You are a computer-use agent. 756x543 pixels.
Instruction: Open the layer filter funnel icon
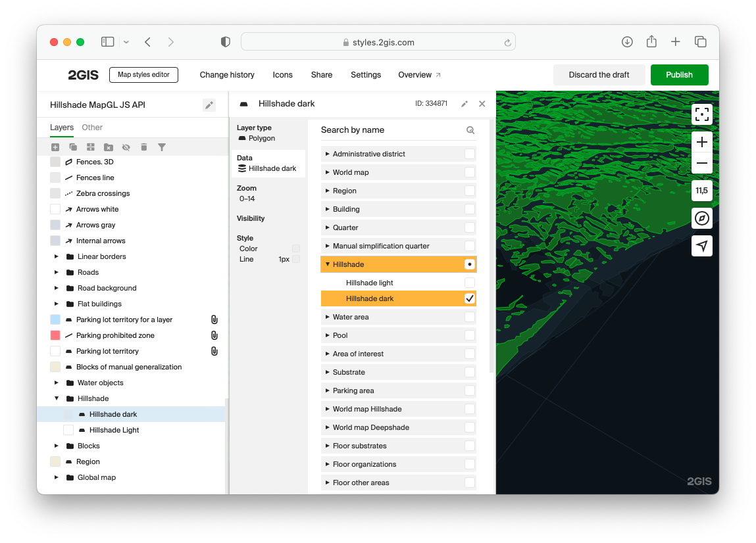pyautogui.click(x=162, y=147)
